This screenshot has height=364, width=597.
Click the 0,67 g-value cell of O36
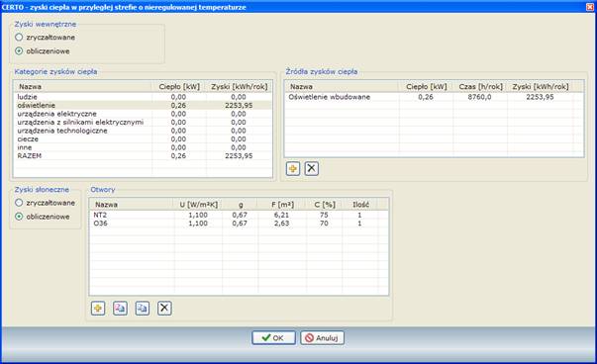[x=240, y=224]
